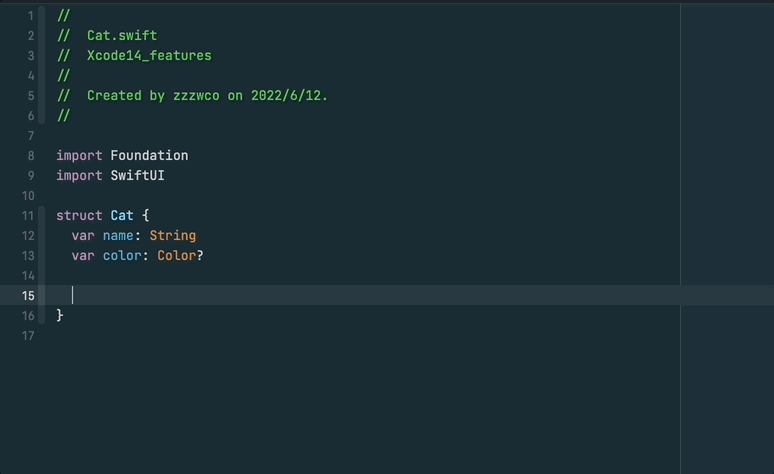
Task: Click the Xcode14_features comment text
Action: tap(149, 56)
